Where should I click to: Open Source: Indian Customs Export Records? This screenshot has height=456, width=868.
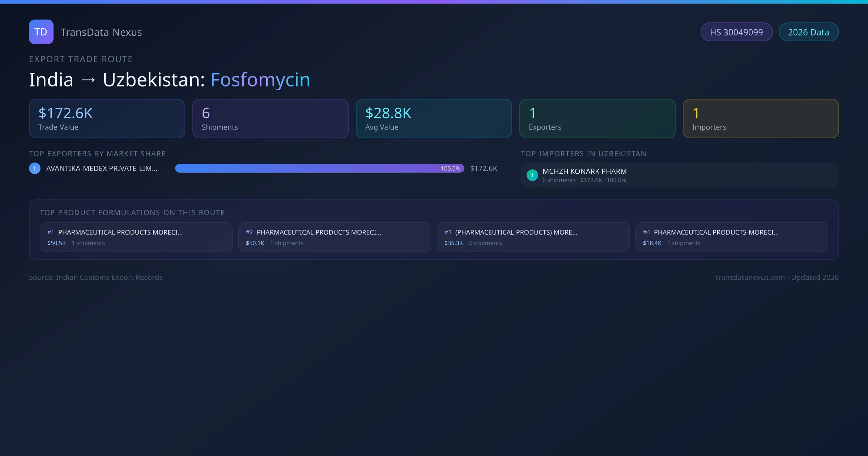[96, 277]
